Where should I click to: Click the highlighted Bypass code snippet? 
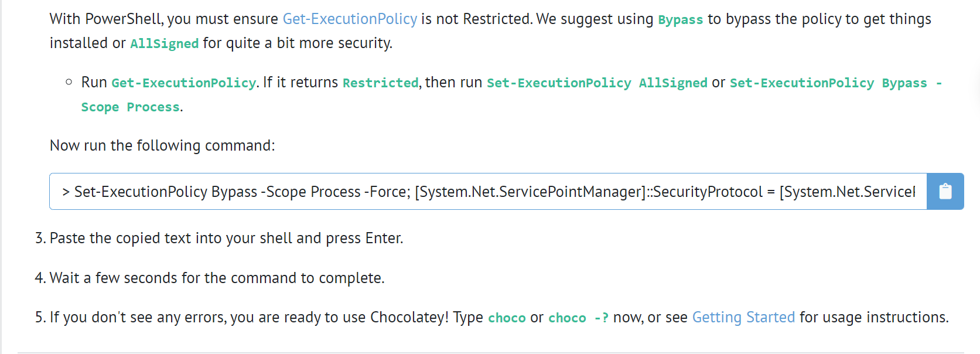click(x=681, y=19)
